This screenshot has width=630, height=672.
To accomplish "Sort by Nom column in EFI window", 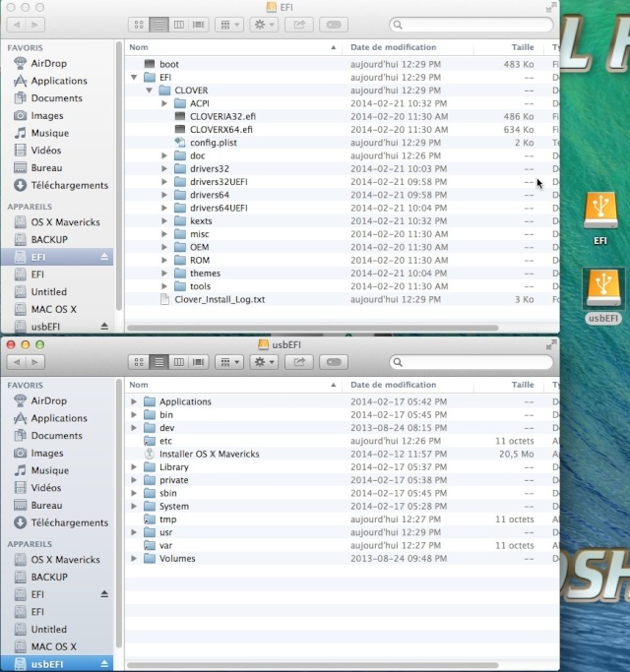I will tap(233, 47).
